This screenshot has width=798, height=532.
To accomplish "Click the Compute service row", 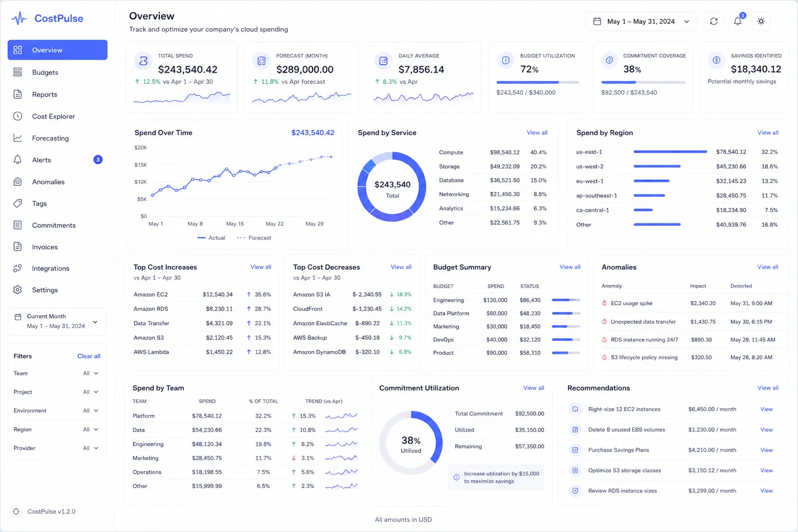I will point(493,153).
